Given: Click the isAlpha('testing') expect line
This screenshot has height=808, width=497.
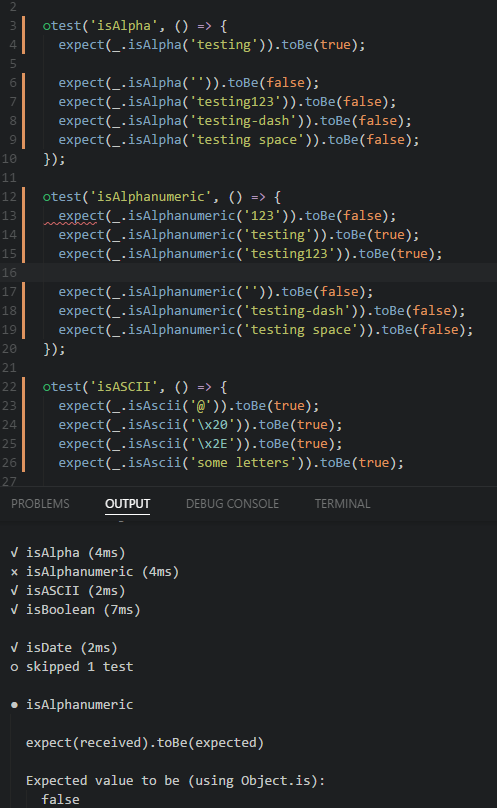Looking at the screenshot, I should pos(211,45).
